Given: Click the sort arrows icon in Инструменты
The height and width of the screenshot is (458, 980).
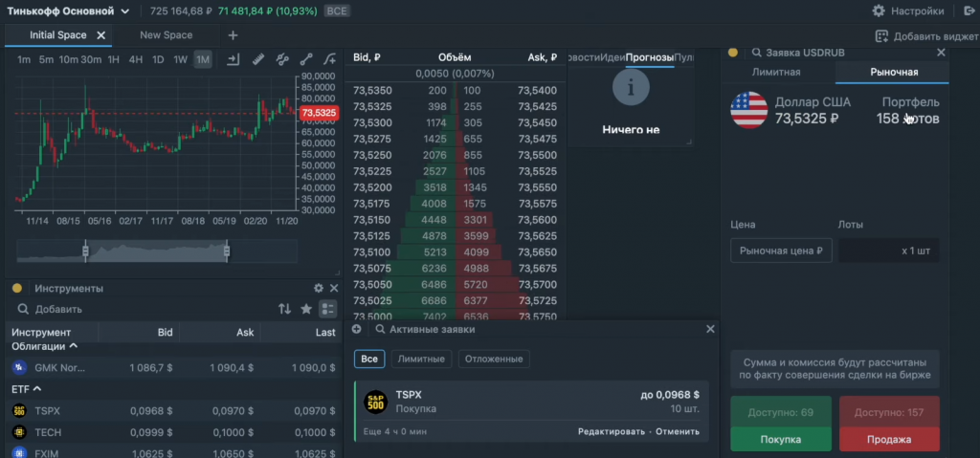Looking at the screenshot, I should tap(284, 309).
